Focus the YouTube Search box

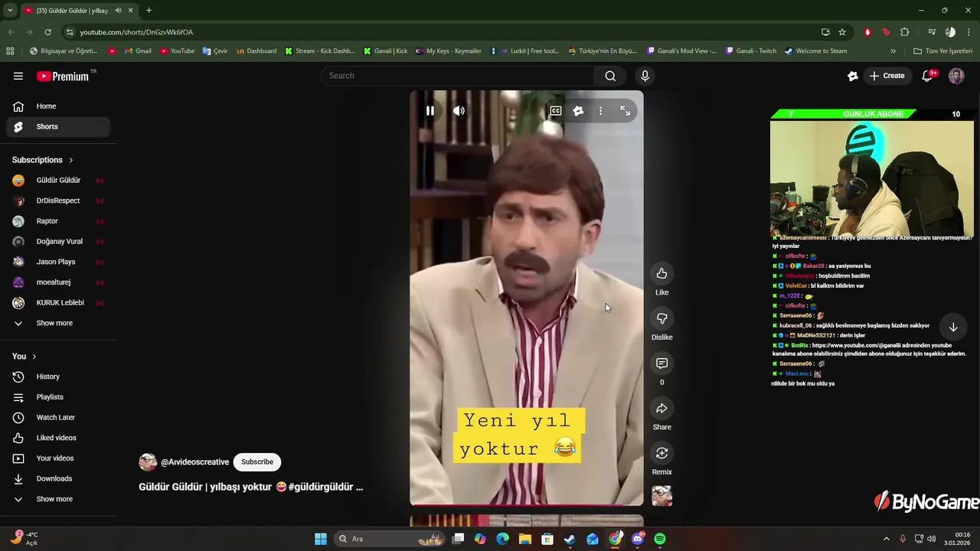pos(458,76)
